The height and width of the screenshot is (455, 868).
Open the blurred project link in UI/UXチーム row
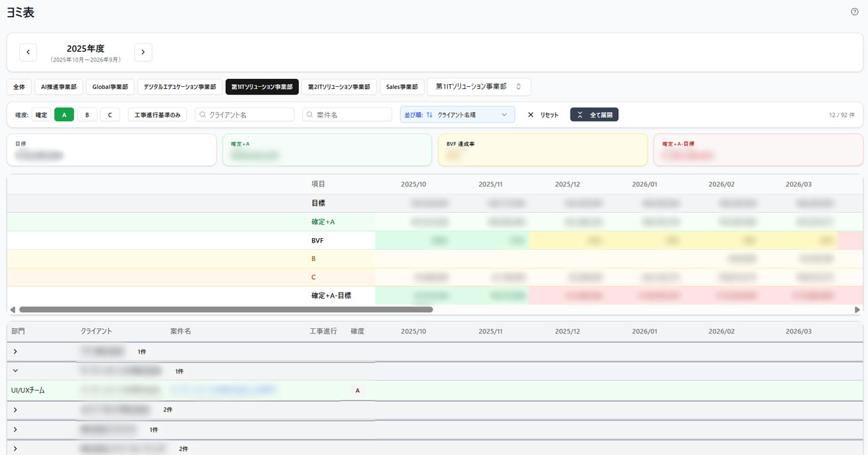click(x=222, y=391)
